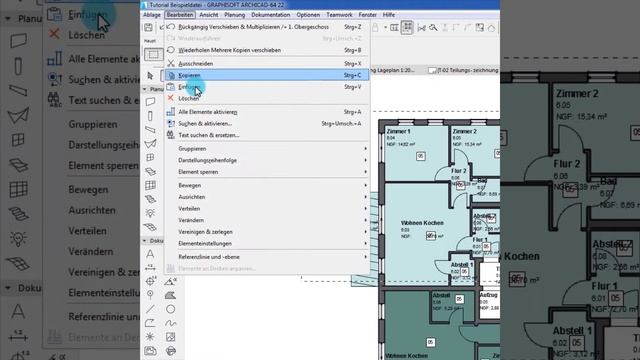Select the Fill tool in toolbox
Image resolution: width=640 pixels, height=360 pixels.
click(170, 295)
